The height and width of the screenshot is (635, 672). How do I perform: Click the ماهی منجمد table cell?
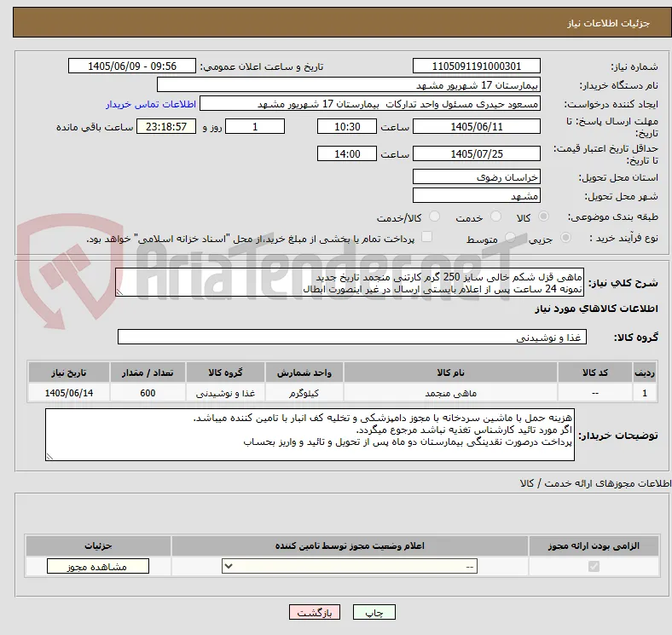(x=450, y=393)
